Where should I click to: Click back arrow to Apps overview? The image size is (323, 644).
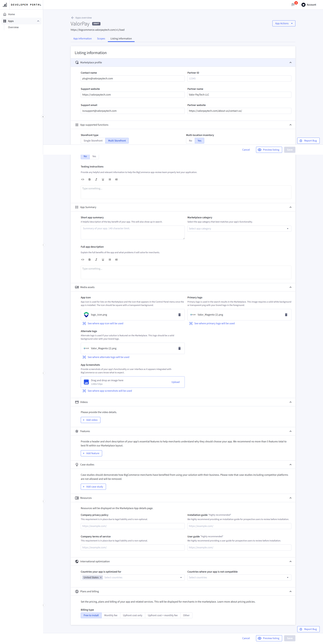tap(73, 18)
